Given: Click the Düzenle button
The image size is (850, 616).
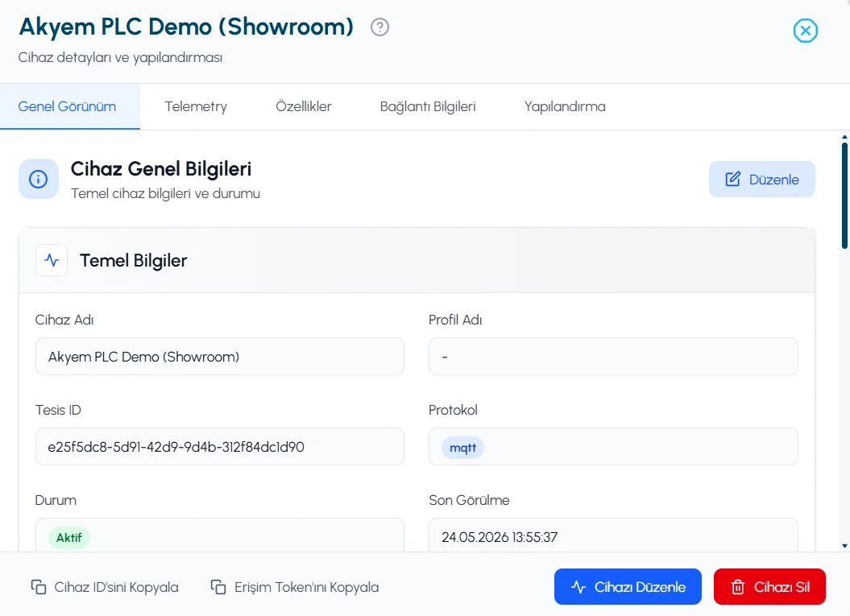Looking at the screenshot, I should point(761,180).
